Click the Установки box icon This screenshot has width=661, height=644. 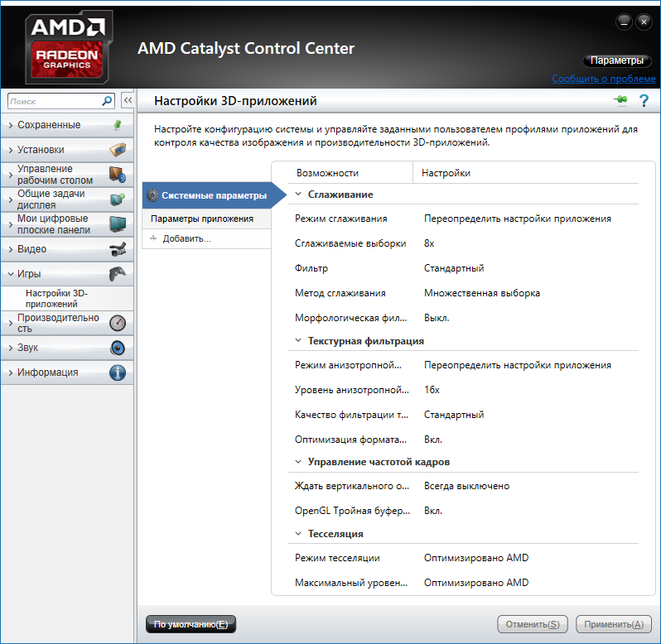[118, 150]
